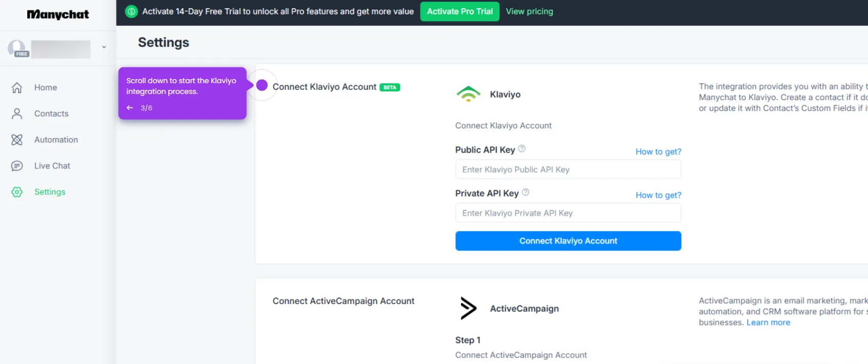868x364 pixels.
Task: Click How to get? for Public API Key
Action: click(x=658, y=151)
